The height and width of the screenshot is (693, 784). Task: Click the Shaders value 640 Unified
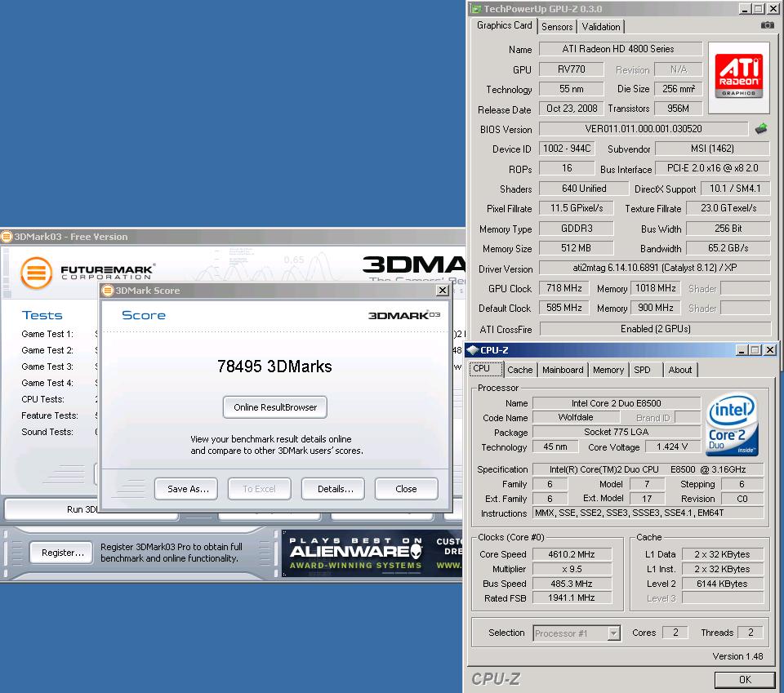583,189
